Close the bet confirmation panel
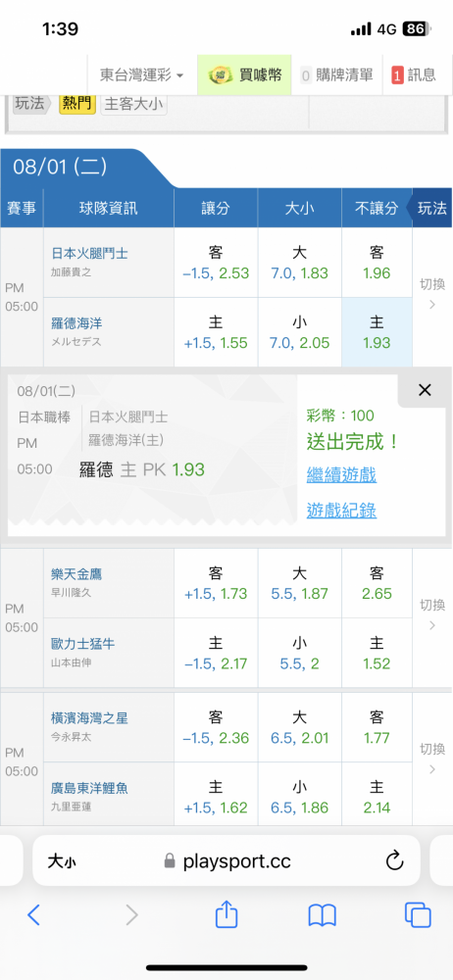 coord(425,391)
